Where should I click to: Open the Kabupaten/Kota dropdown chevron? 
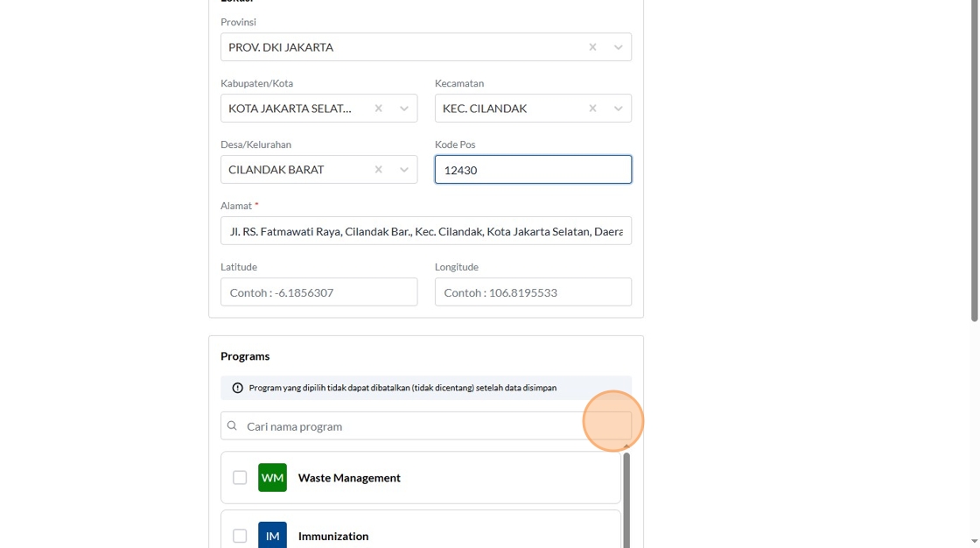point(404,109)
